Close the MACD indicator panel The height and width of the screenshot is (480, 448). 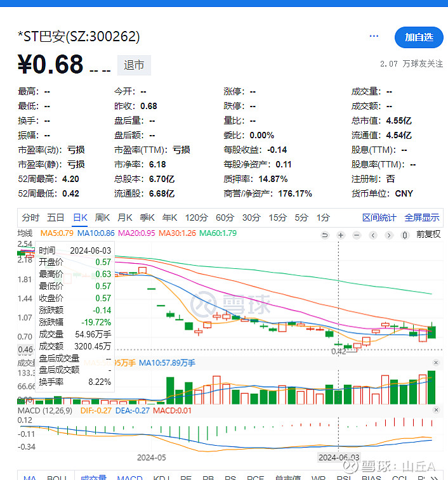pyautogui.click(x=436, y=410)
